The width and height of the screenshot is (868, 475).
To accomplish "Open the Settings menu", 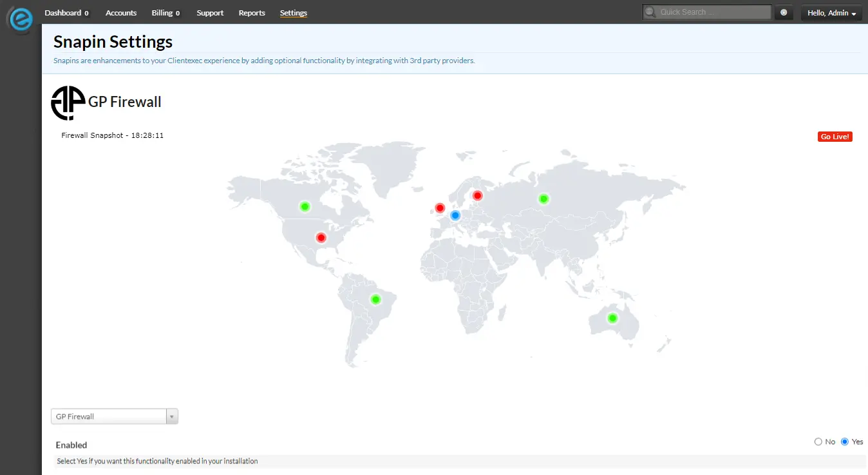I will (294, 13).
